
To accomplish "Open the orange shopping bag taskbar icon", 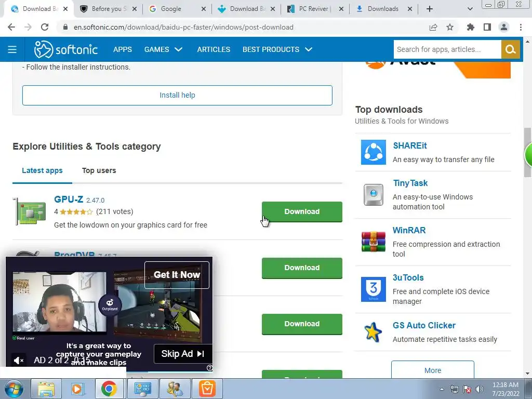I will click(x=207, y=389).
